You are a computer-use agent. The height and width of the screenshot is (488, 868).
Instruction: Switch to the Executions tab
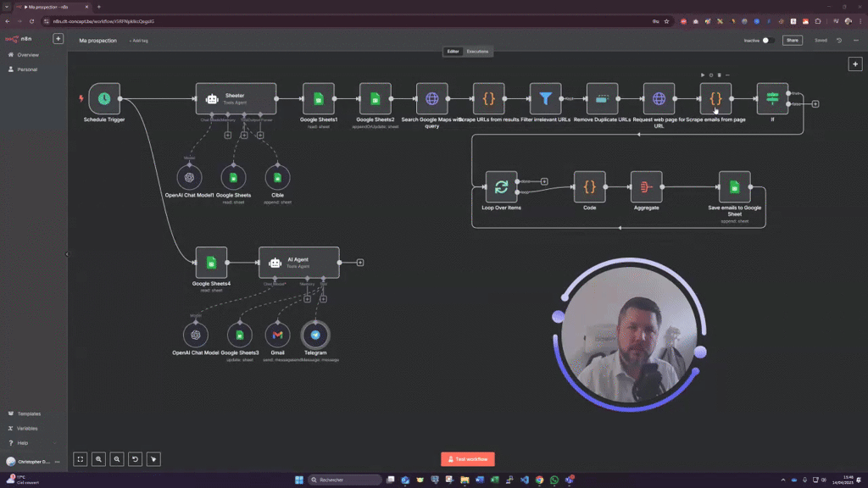(477, 52)
